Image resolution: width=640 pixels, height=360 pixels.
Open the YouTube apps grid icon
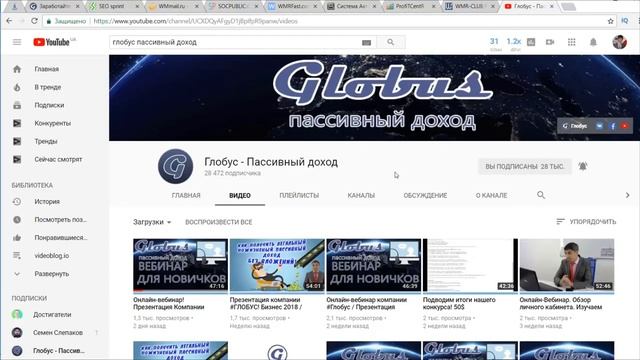tap(571, 42)
